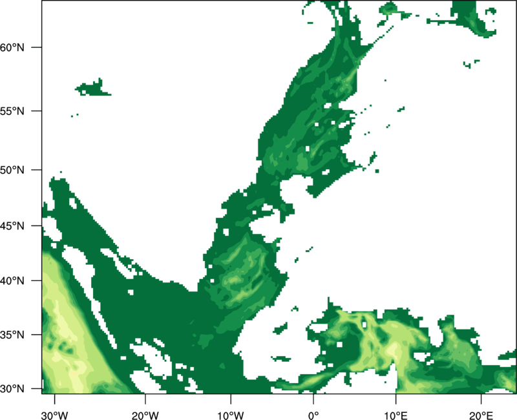The width and height of the screenshot is (517, 420).
Task: Click the 20°E longitude label
Action: click(x=481, y=415)
